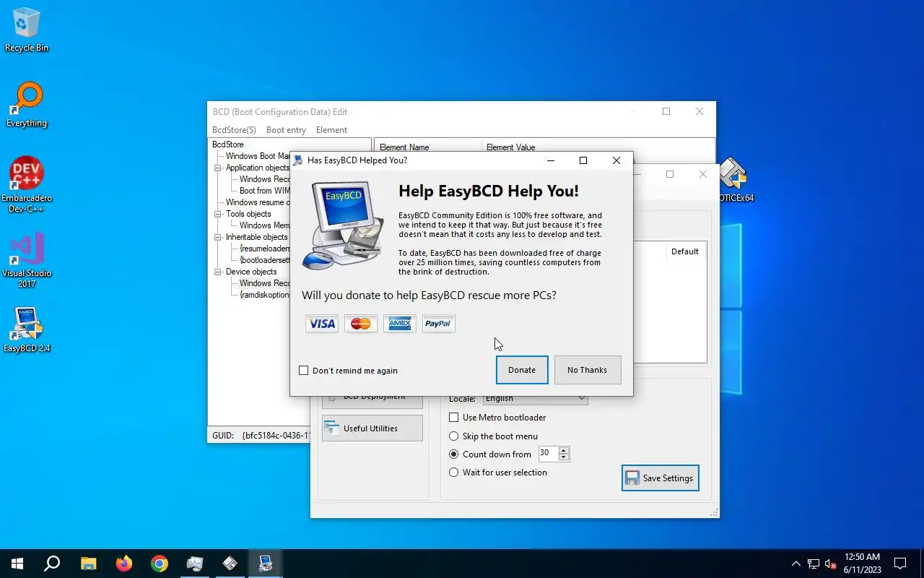924x578 pixels.
Task: Click the count down value field showing 30
Action: tap(549, 454)
